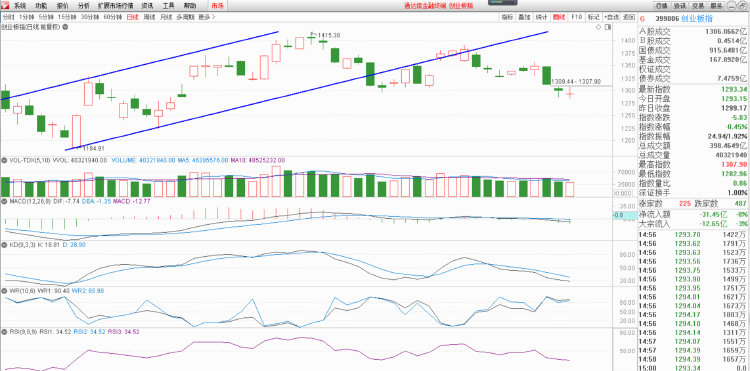Open the 帮助 menu
Screen dimensions: 750x371
click(189, 6)
